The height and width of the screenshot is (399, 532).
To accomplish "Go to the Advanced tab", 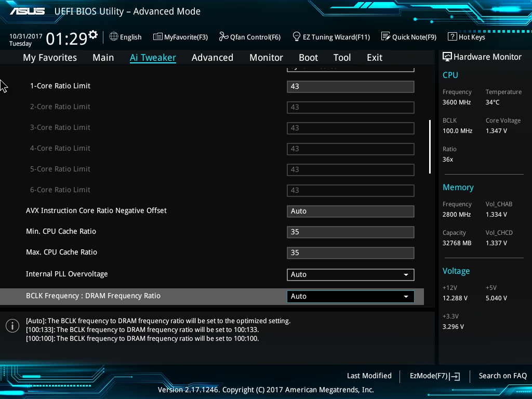I will coord(212,58).
